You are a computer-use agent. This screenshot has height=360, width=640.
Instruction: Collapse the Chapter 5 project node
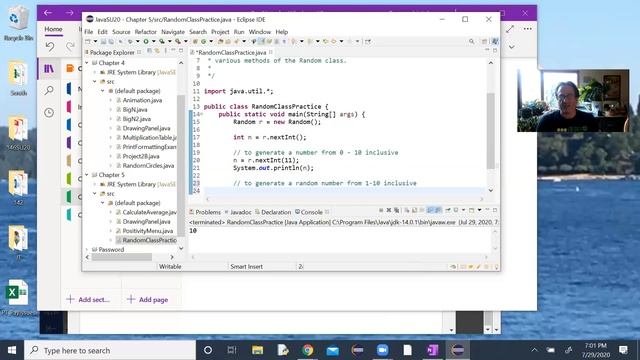point(87,175)
